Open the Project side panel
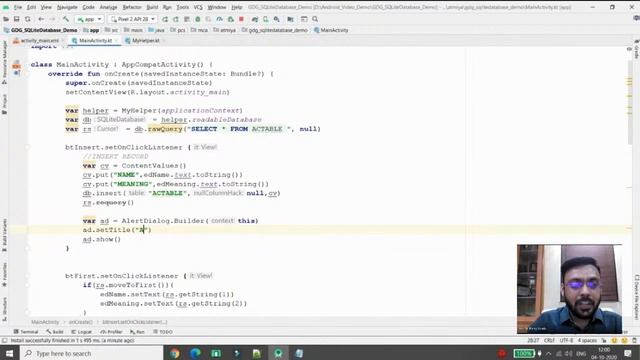The height and width of the screenshot is (360, 640). tap(4, 104)
